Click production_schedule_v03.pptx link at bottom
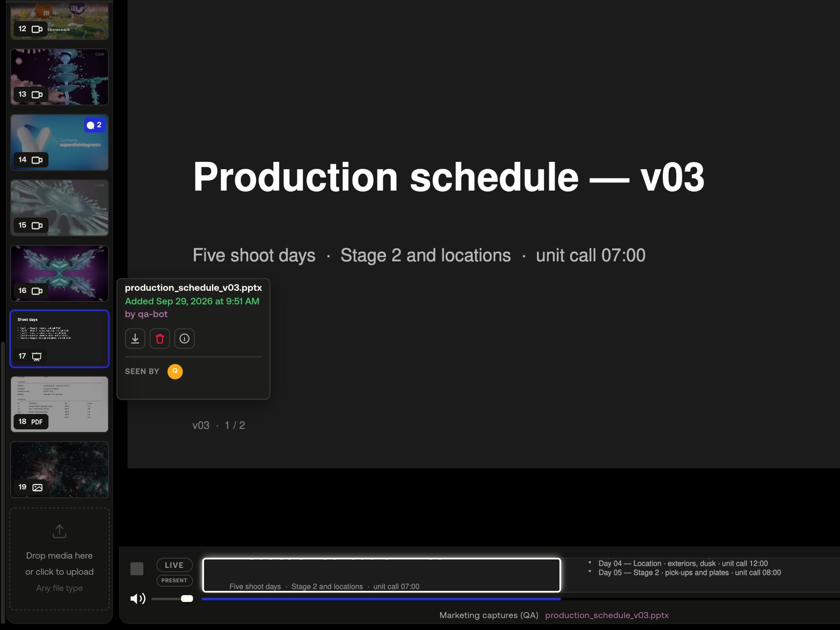 607,615
